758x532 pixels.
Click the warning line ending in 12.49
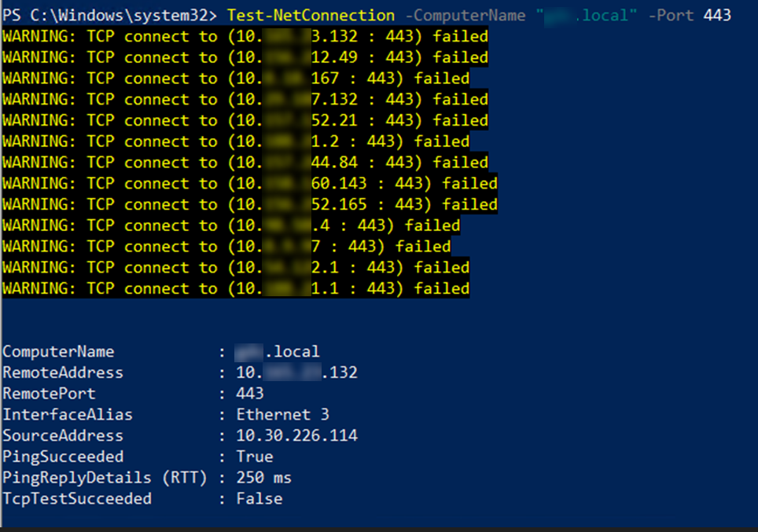(245, 57)
